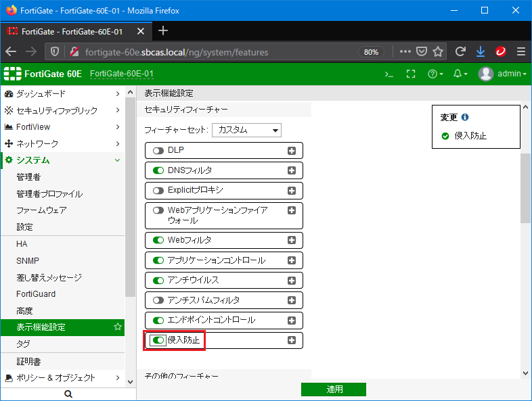
Task: Reset the 80% zoom level indicator
Action: (371, 52)
